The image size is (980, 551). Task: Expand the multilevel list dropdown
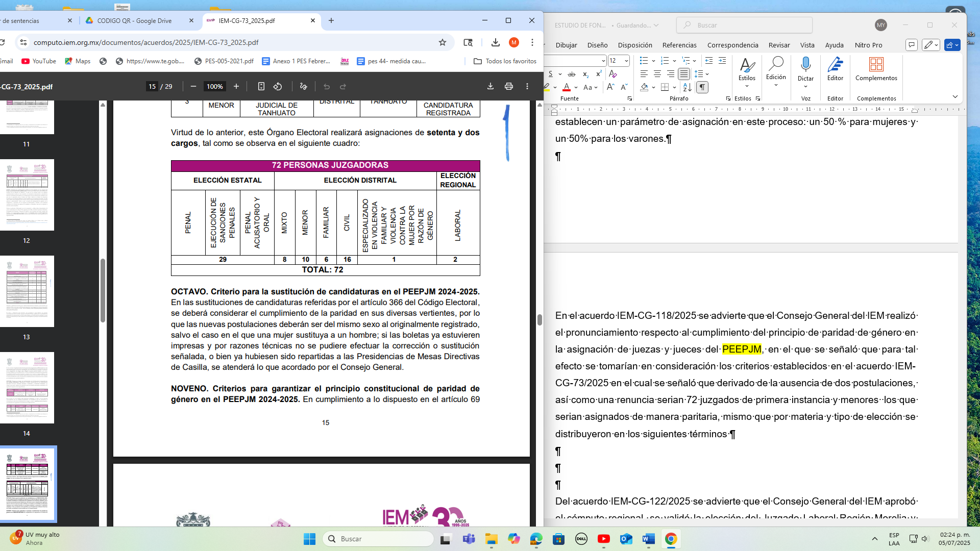[x=695, y=61]
